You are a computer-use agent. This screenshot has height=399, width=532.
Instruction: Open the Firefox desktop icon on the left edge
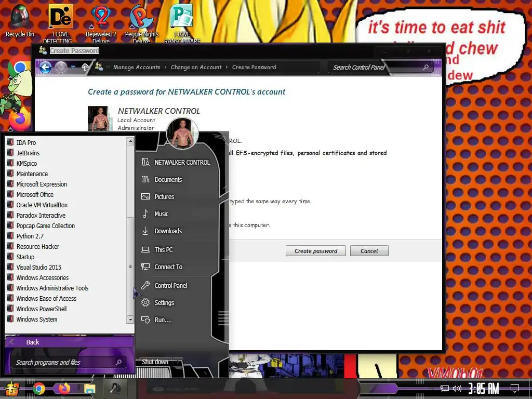coord(19,119)
